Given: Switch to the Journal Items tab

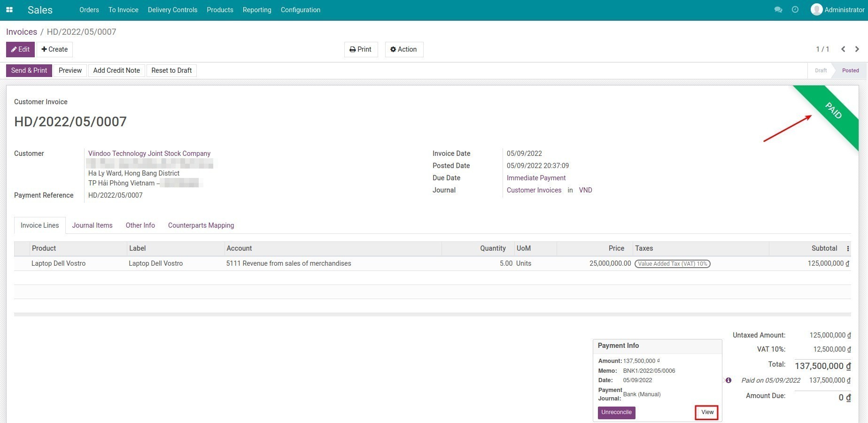Looking at the screenshot, I should click(x=92, y=225).
